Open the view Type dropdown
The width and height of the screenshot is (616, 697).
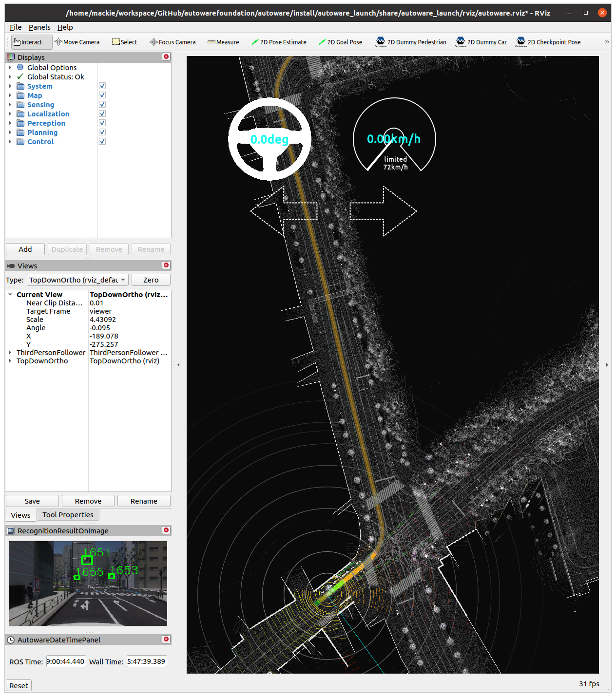pyautogui.click(x=77, y=280)
